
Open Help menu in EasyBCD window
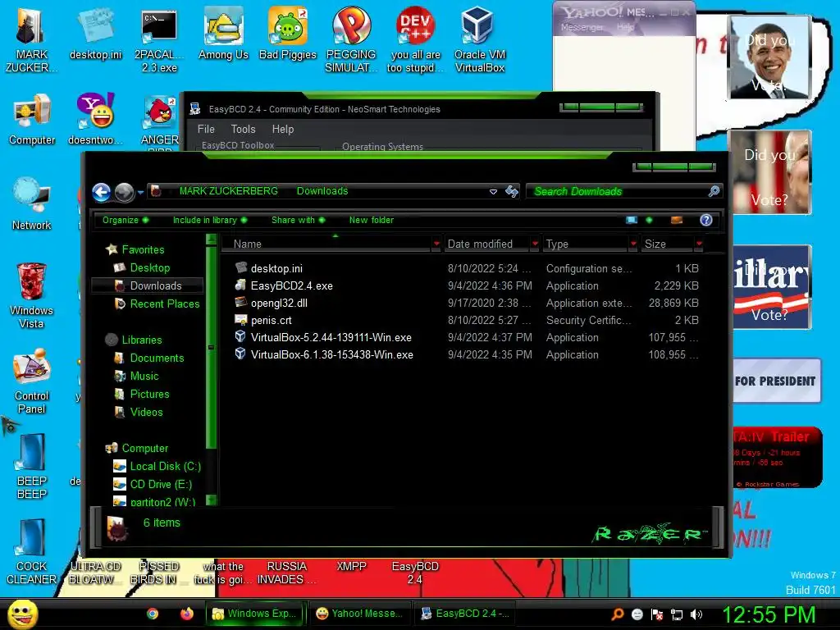(x=283, y=129)
